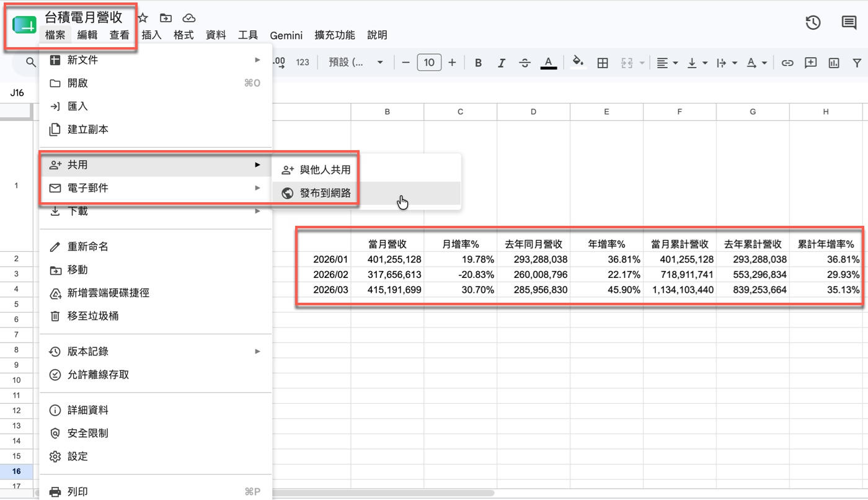Choose 發布到網路 in the submenu
Screen dimensions: 868x500
(x=366, y=193)
